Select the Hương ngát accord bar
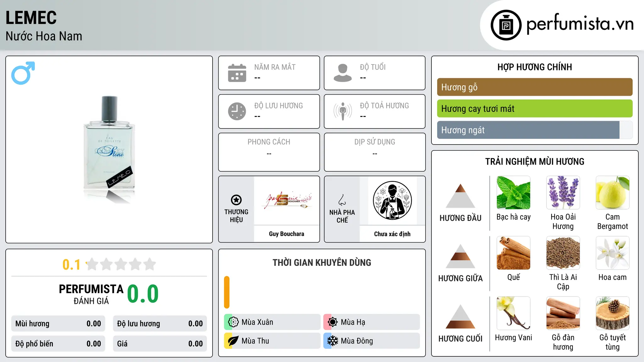 535,130
